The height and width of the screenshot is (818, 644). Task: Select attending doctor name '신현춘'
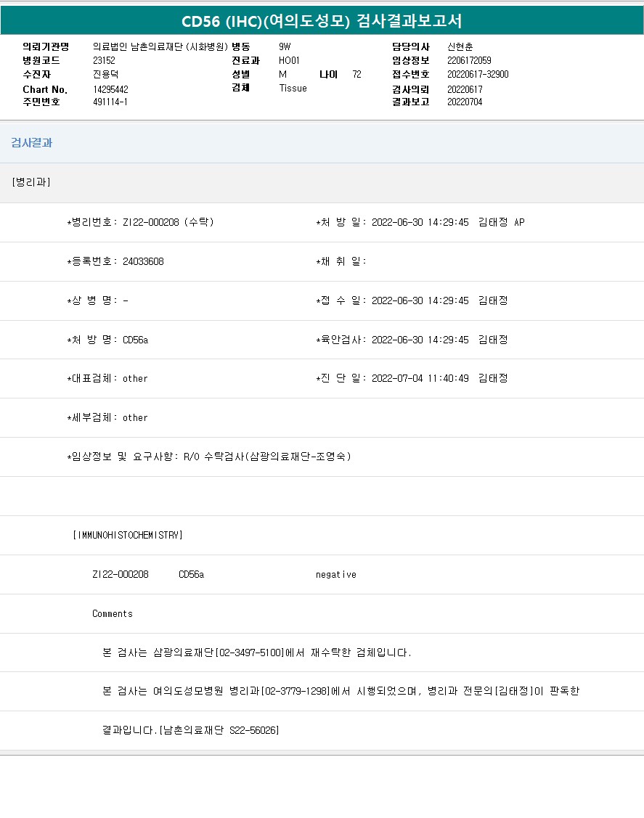tap(460, 46)
